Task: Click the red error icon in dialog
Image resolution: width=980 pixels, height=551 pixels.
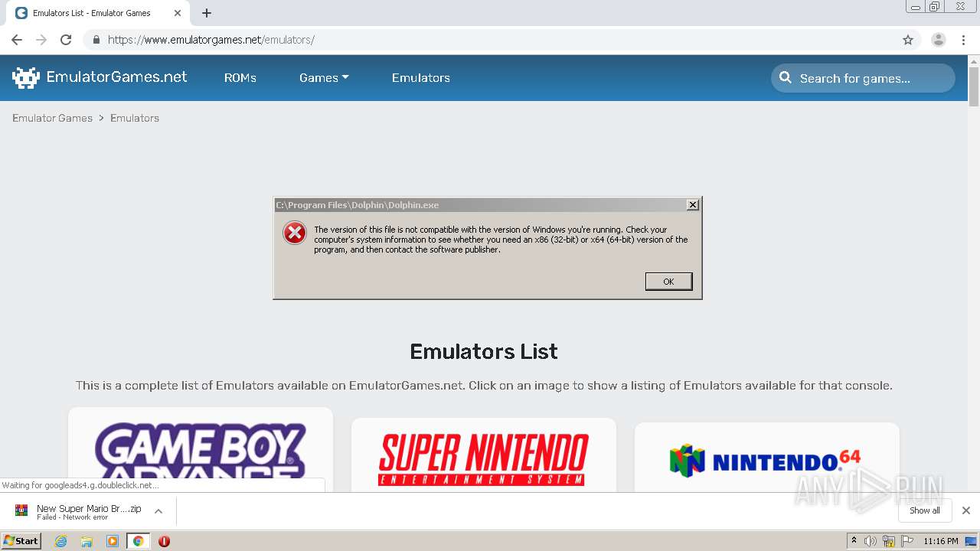Action: 295,233
